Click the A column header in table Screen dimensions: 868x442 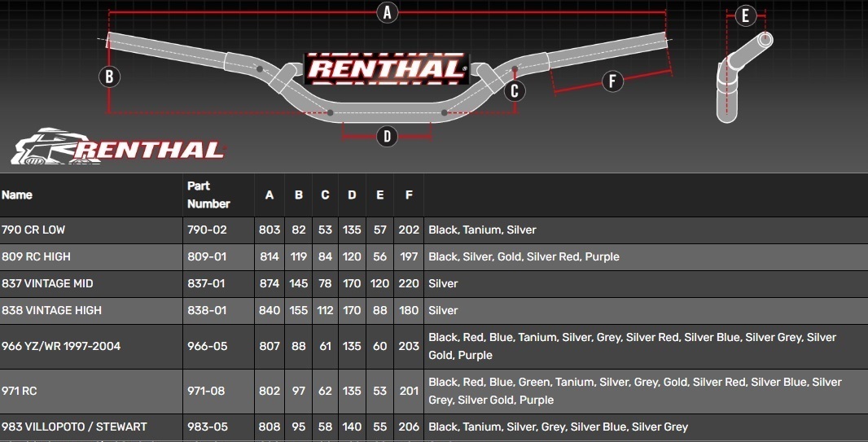tap(270, 195)
